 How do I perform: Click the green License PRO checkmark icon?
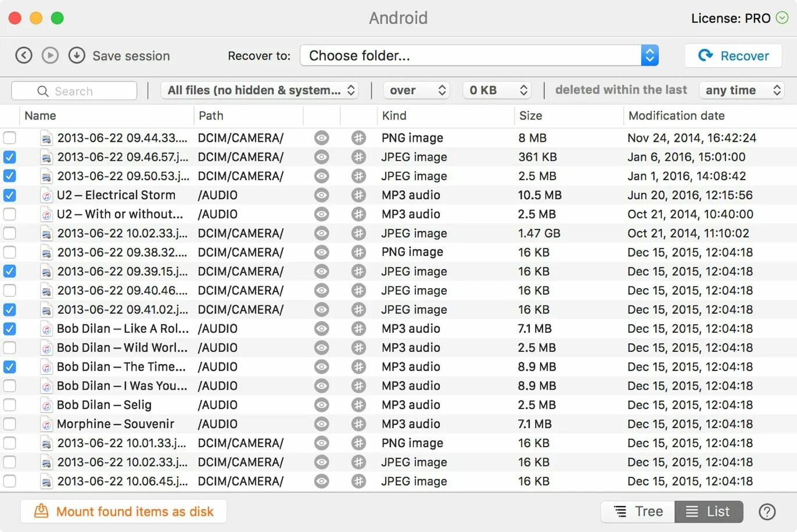point(782,18)
